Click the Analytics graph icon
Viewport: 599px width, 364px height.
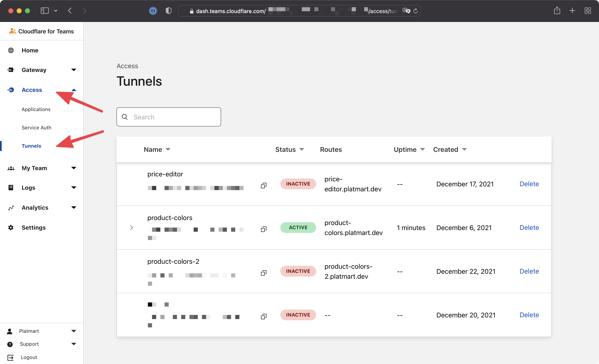[11, 207]
